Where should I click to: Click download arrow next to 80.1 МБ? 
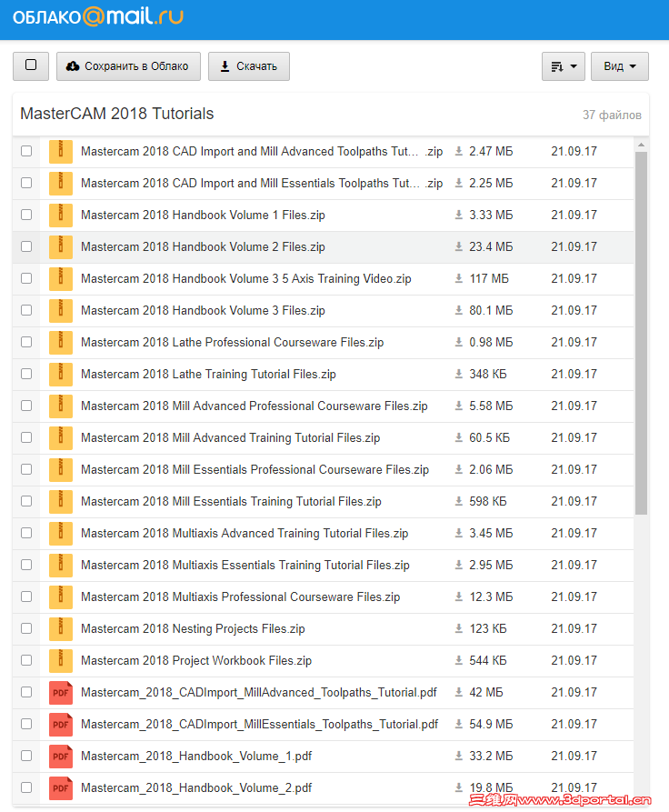459,310
